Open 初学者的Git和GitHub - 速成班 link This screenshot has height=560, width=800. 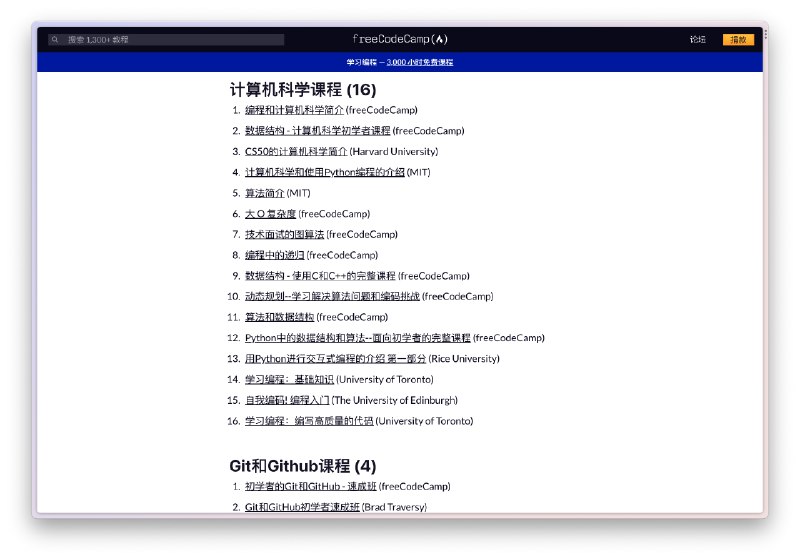point(311,487)
